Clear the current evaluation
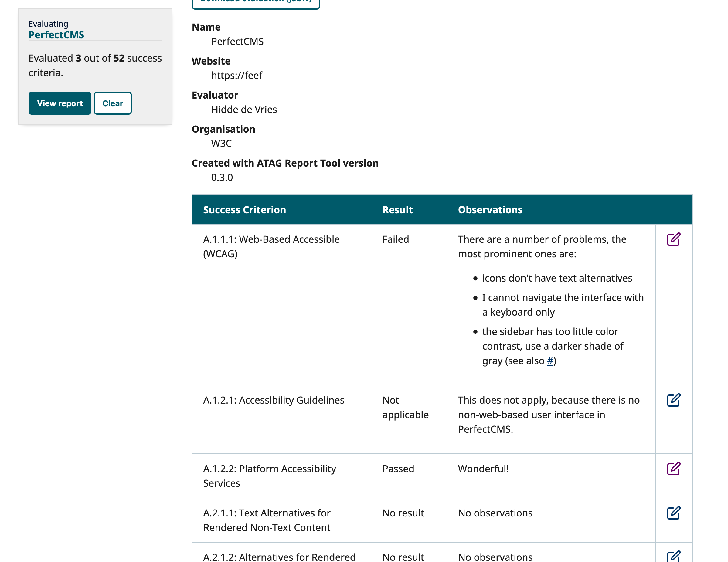 point(113,103)
